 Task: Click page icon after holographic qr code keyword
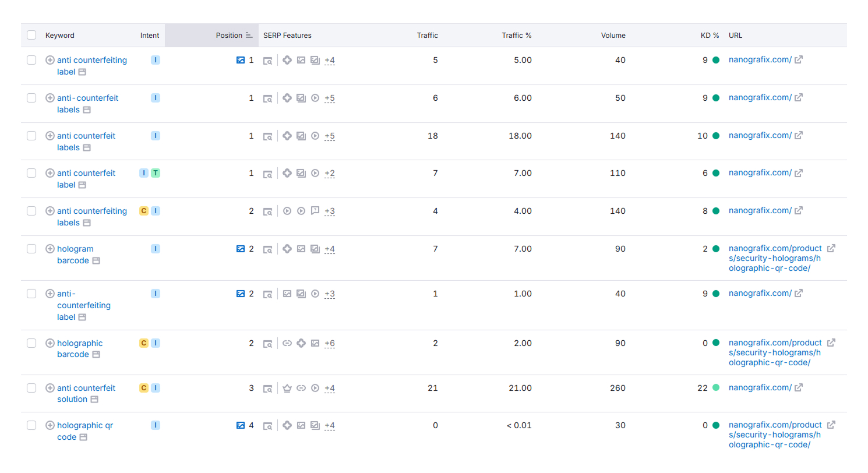tap(83, 437)
